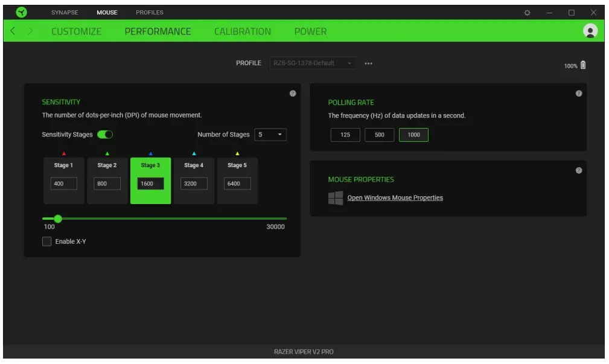Go back with the left arrow
This screenshot has height=364, width=609.
pyautogui.click(x=13, y=31)
